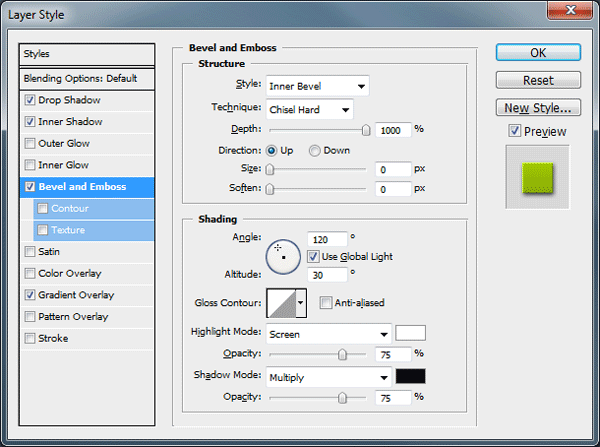Select the Contour sub-item label
The height and width of the screenshot is (447, 600).
pos(70,209)
